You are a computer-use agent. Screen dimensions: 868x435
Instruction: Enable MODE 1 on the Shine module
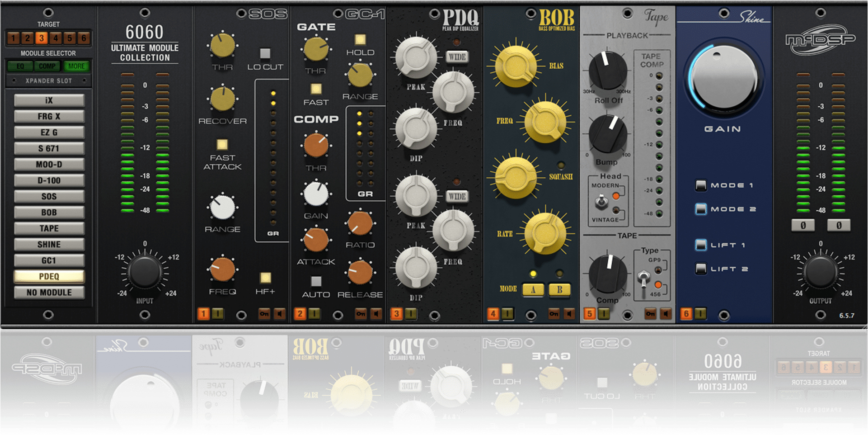(700, 185)
